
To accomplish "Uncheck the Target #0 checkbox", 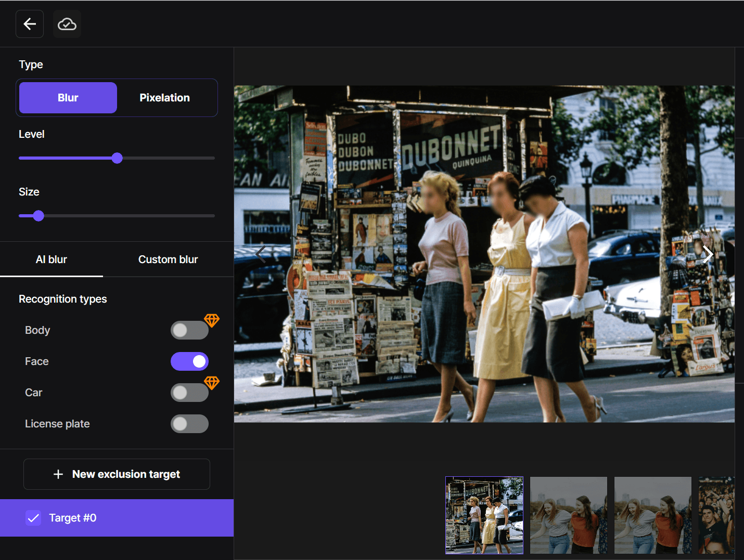I will pyautogui.click(x=33, y=518).
